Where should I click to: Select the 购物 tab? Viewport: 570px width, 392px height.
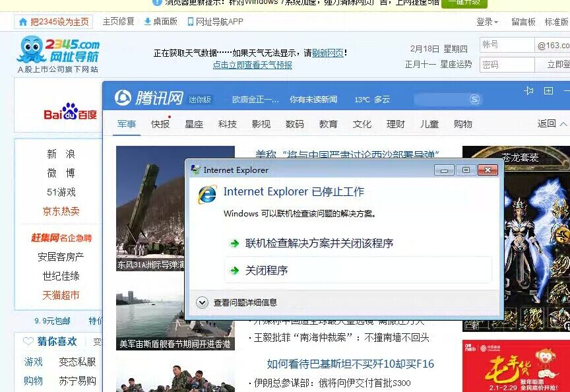(462, 124)
